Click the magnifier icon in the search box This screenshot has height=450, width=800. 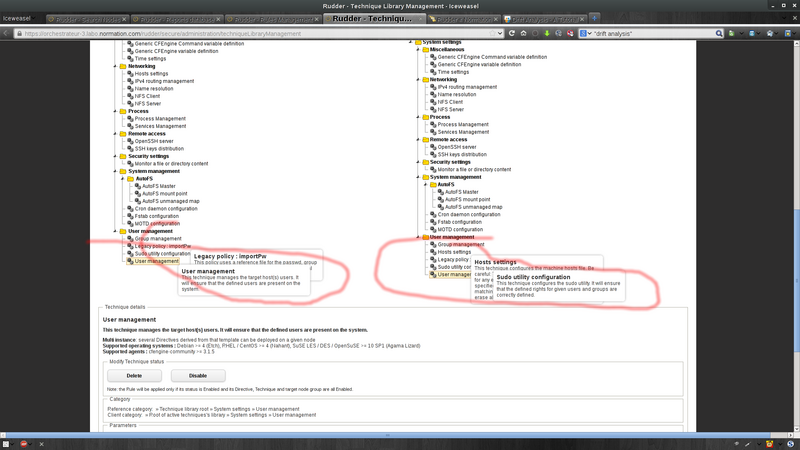pyautogui.click(x=719, y=33)
